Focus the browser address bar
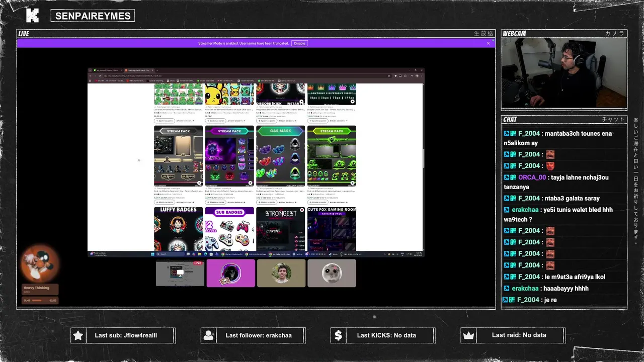This screenshot has height=362, width=644. coord(247,76)
